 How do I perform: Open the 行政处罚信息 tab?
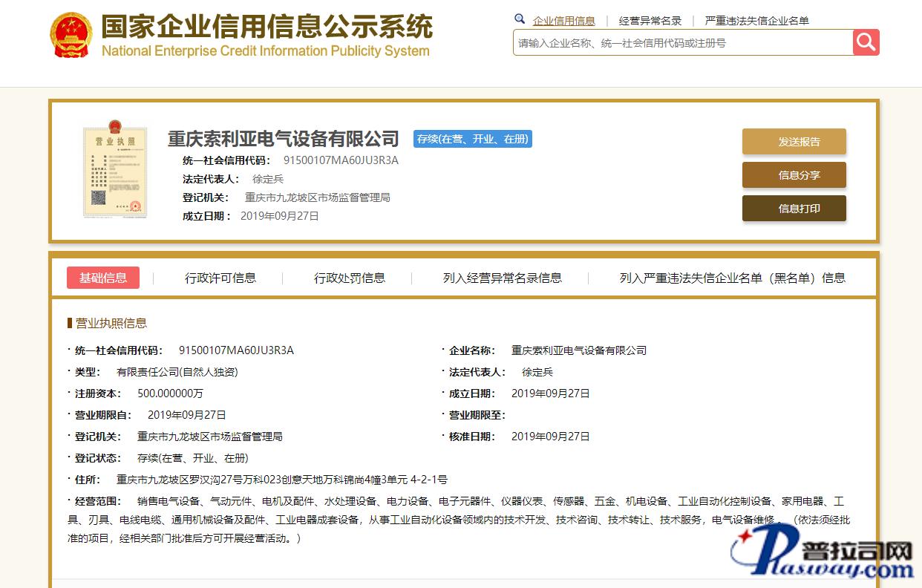(350, 278)
